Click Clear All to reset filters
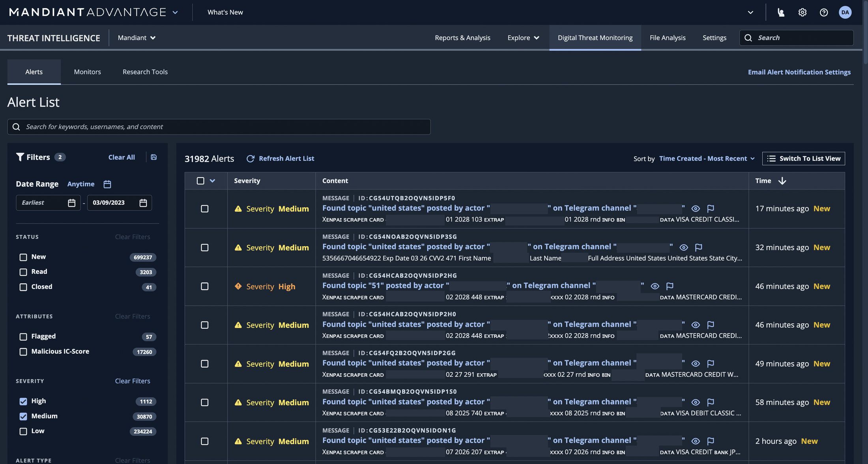 point(122,157)
